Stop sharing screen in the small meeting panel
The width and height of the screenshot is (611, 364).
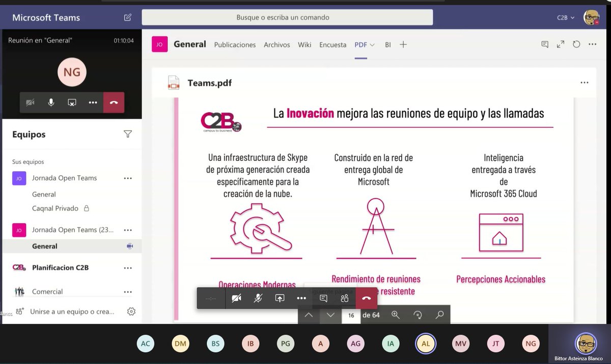tap(72, 102)
